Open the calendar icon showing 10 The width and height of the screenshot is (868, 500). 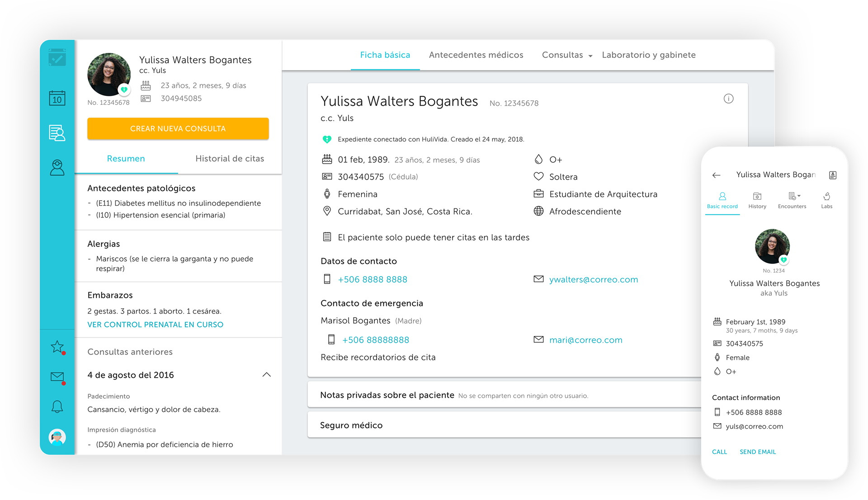pyautogui.click(x=57, y=98)
